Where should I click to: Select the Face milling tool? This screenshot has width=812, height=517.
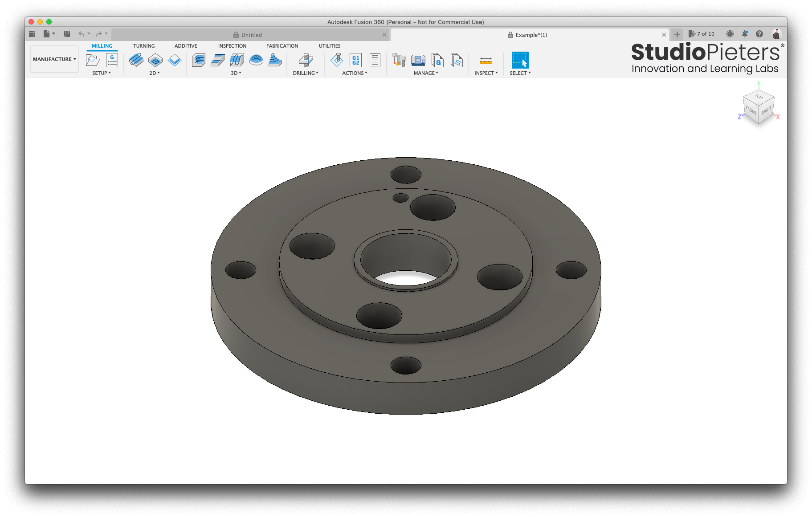(175, 60)
